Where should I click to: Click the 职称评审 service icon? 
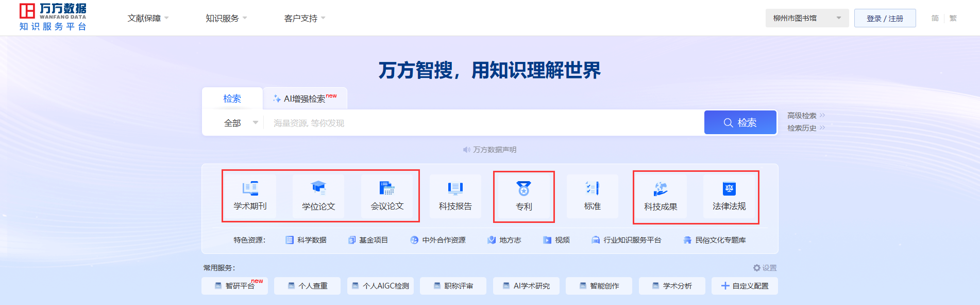(437, 286)
